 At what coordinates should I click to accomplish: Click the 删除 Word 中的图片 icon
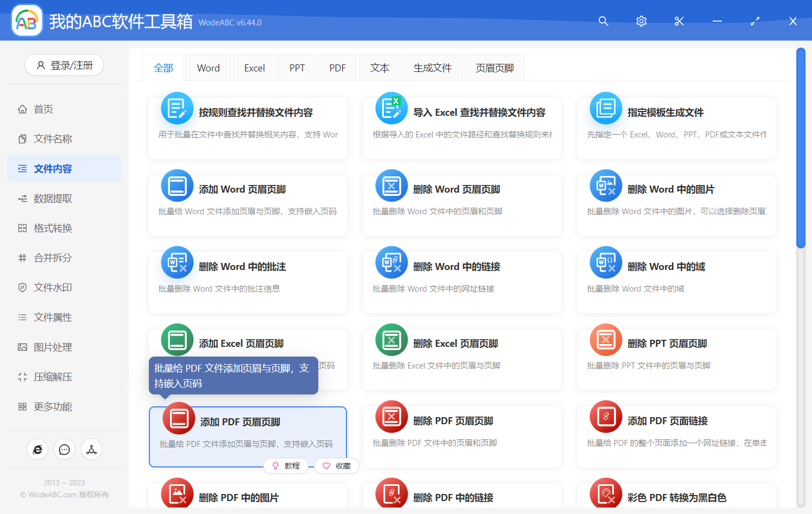[x=606, y=186]
